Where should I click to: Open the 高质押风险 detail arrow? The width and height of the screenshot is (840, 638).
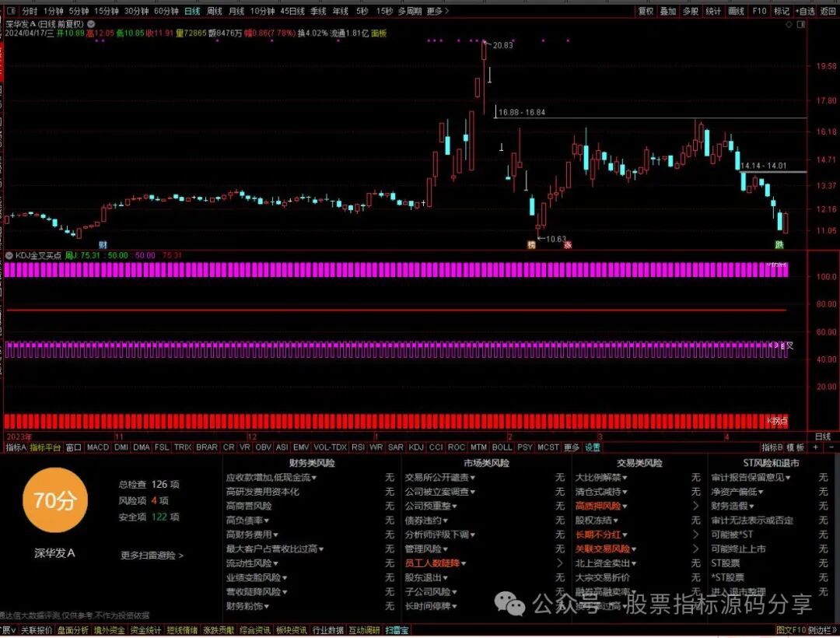(x=695, y=506)
